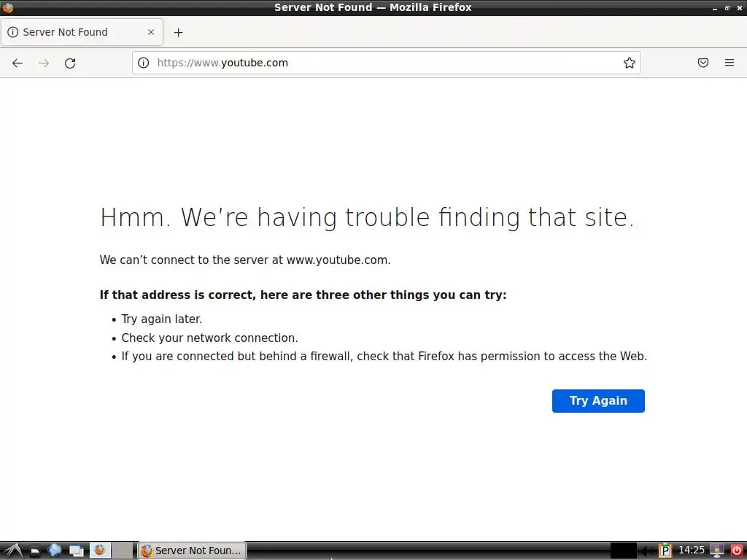The width and height of the screenshot is (747, 560).
Task: Click the Try Again button
Action: [598, 401]
